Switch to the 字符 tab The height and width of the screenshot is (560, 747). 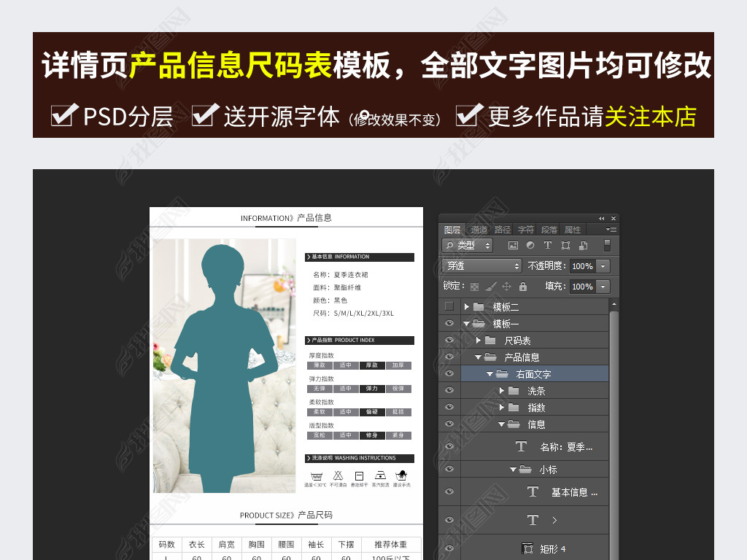(x=525, y=230)
